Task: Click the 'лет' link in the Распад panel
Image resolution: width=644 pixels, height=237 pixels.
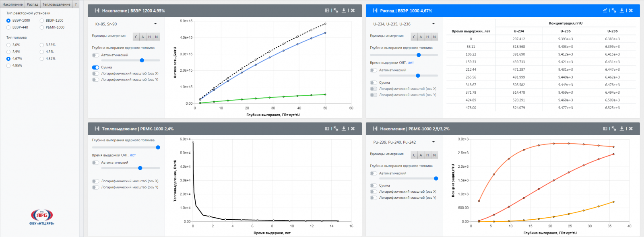Action: (x=411, y=63)
